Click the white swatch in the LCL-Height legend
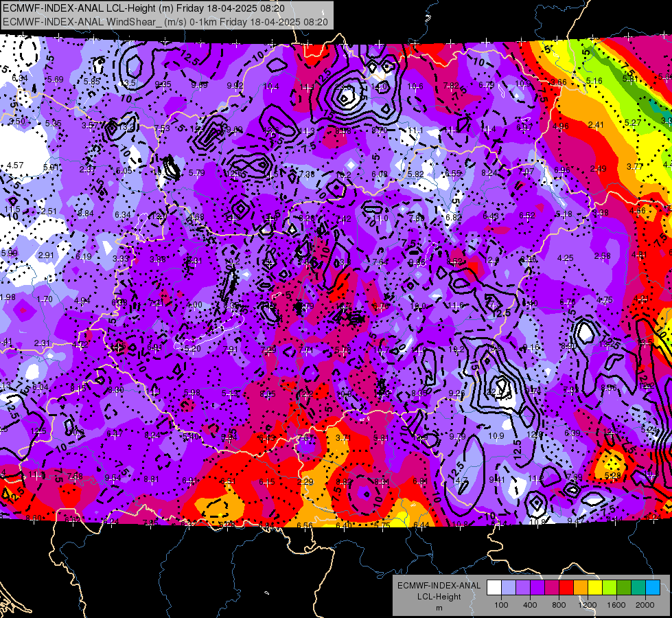The image size is (672, 618). [494, 588]
